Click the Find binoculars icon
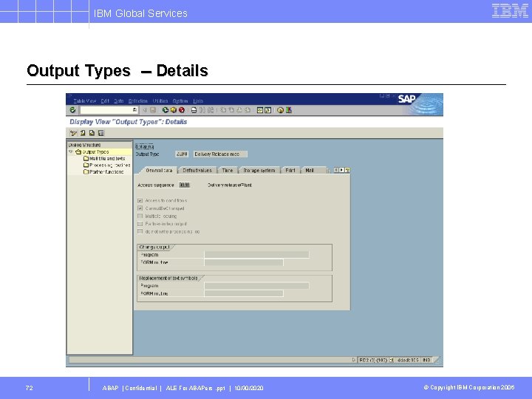 [202, 110]
